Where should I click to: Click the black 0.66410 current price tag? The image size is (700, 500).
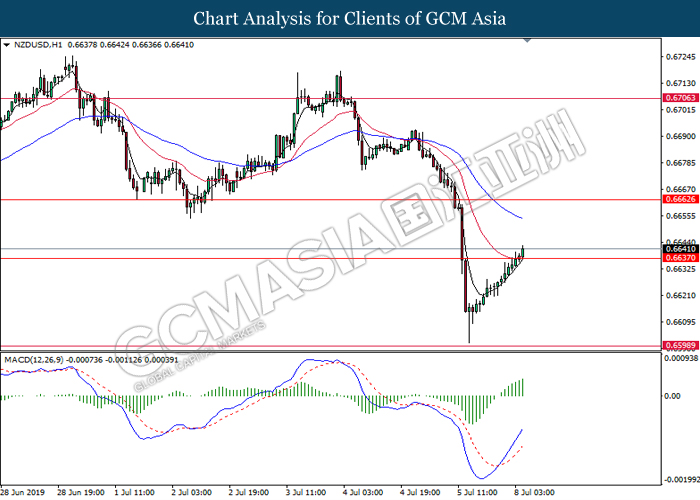click(678, 249)
